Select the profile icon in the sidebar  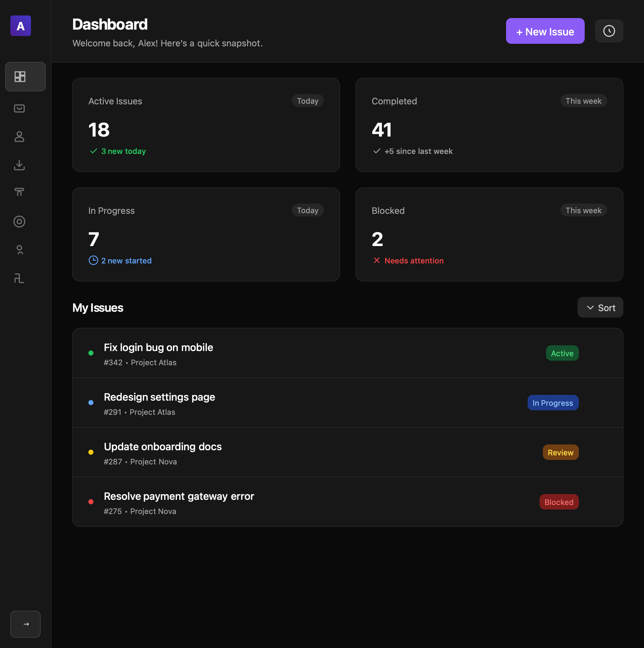click(19, 137)
